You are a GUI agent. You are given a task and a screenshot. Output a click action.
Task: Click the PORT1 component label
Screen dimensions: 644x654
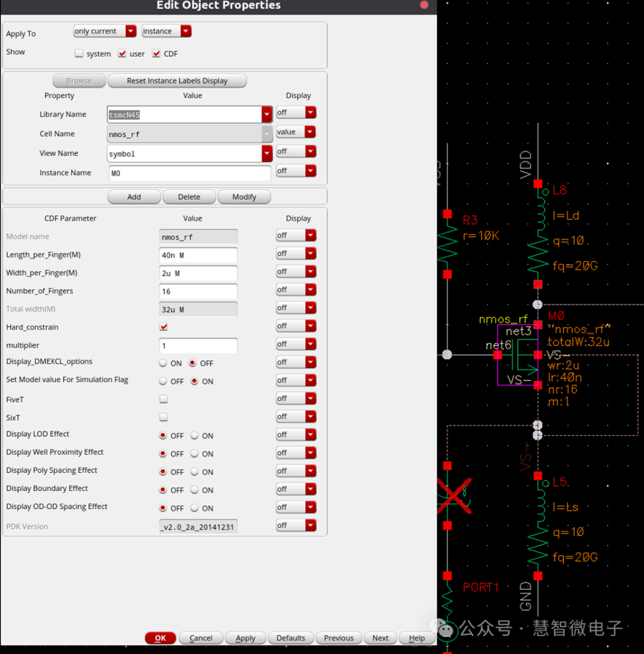[x=481, y=588]
